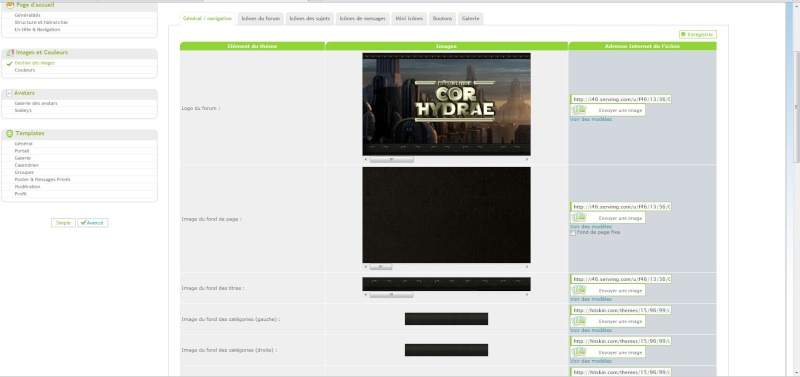
Task: Click the Templates section green icon
Action: 10,134
